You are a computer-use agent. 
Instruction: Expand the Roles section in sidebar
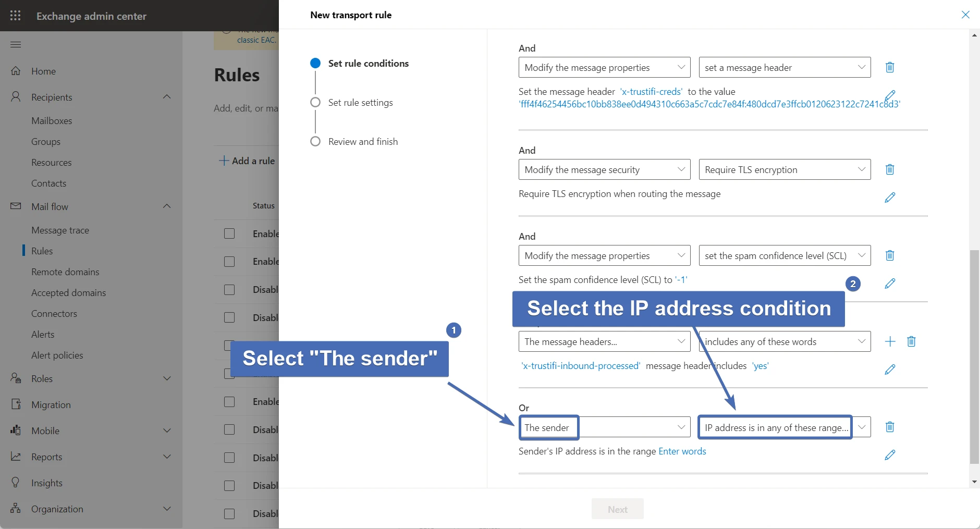pyautogui.click(x=167, y=379)
